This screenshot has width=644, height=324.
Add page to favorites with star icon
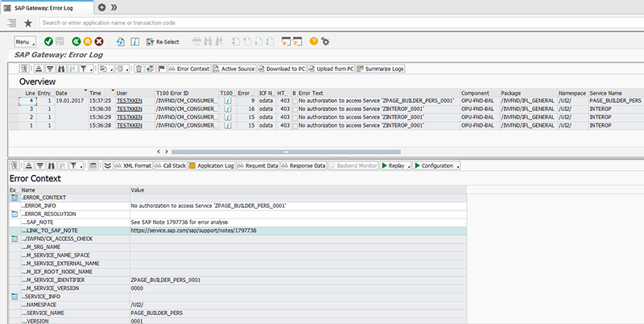[29, 23]
